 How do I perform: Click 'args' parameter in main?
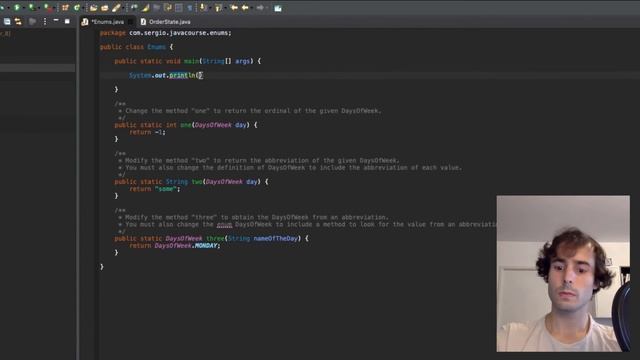[x=242, y=61]
